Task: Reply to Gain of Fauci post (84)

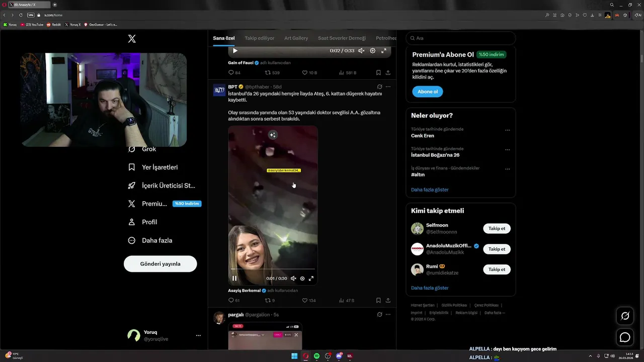Action: coord(234,73)
